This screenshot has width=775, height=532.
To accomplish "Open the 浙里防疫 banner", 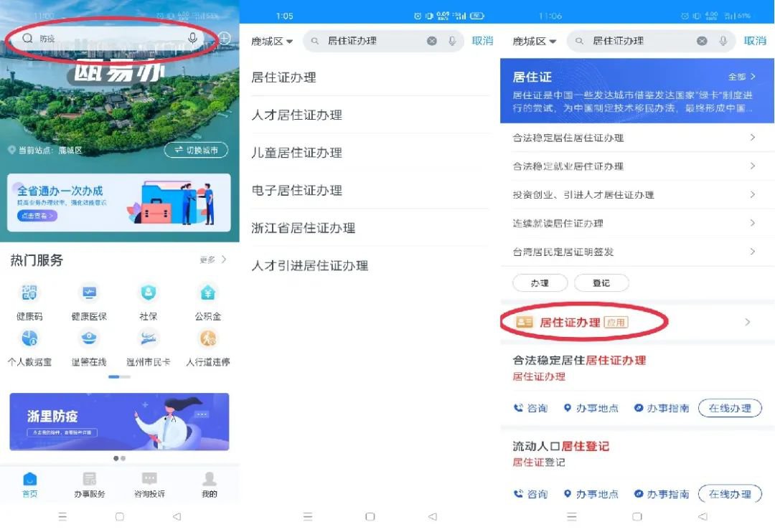I will pyautogui.click(x=119, y=422).
